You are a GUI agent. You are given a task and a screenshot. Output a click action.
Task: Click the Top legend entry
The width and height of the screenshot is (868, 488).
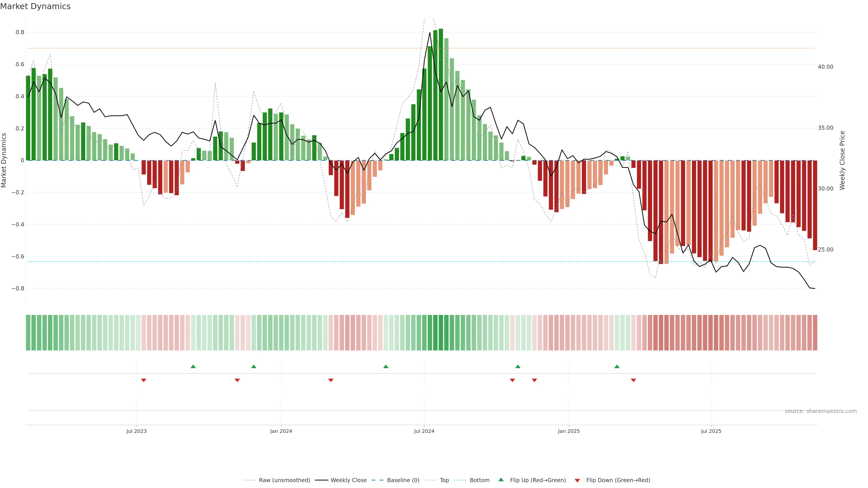point(444,480)
